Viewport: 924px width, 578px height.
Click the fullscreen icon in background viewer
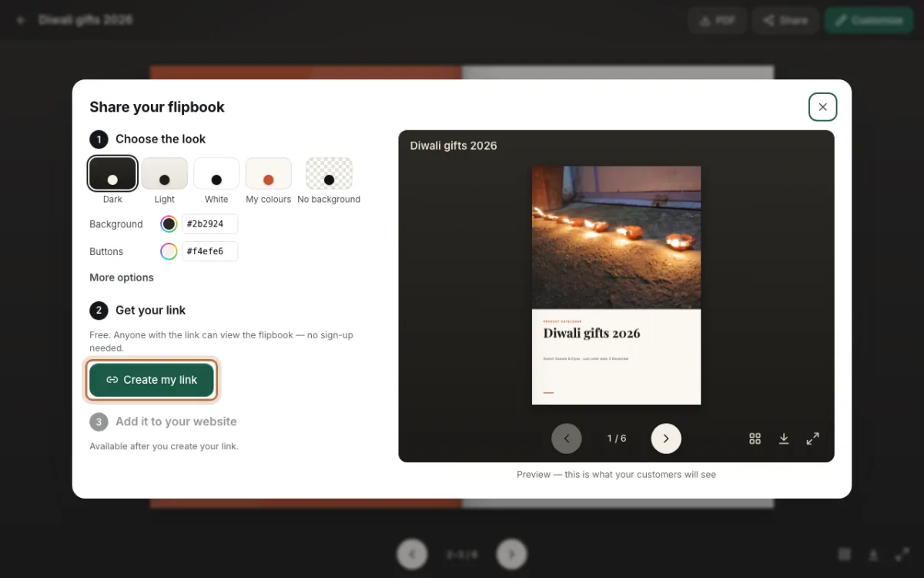pyautogui.click(x=902, y=554)
